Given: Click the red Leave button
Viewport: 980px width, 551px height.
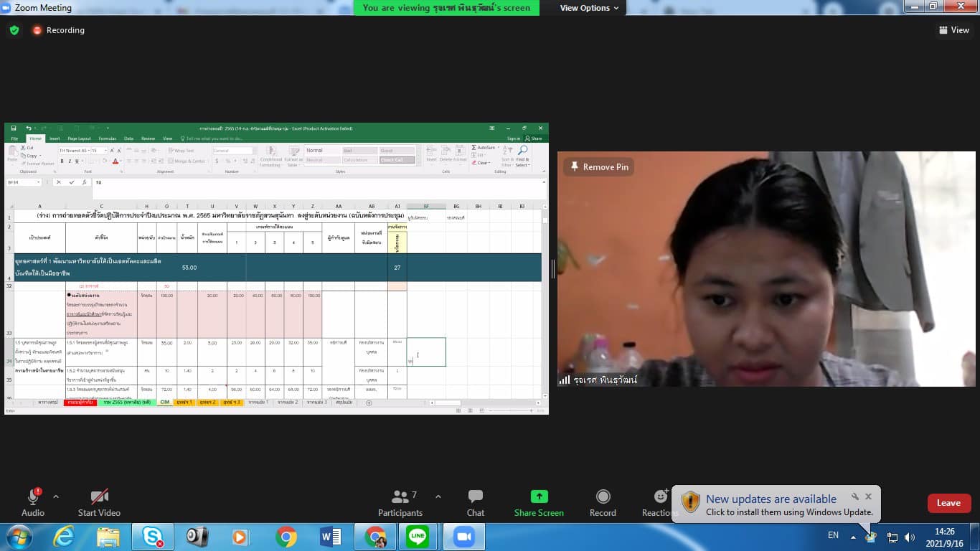Looking at the screenshot, I should (948, 503).
